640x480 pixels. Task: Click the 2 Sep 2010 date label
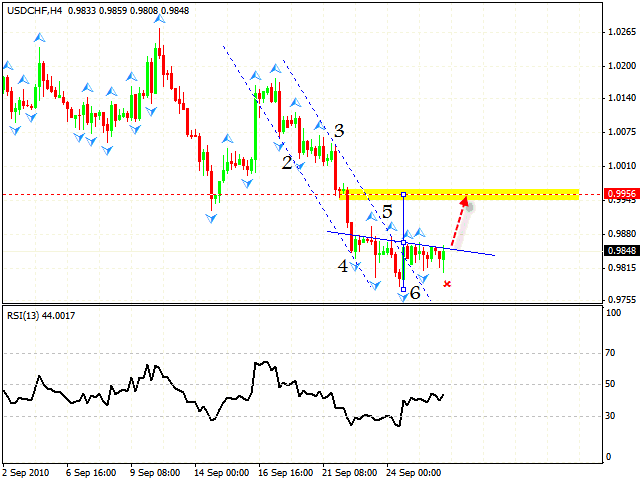click(x=26, y=473)
